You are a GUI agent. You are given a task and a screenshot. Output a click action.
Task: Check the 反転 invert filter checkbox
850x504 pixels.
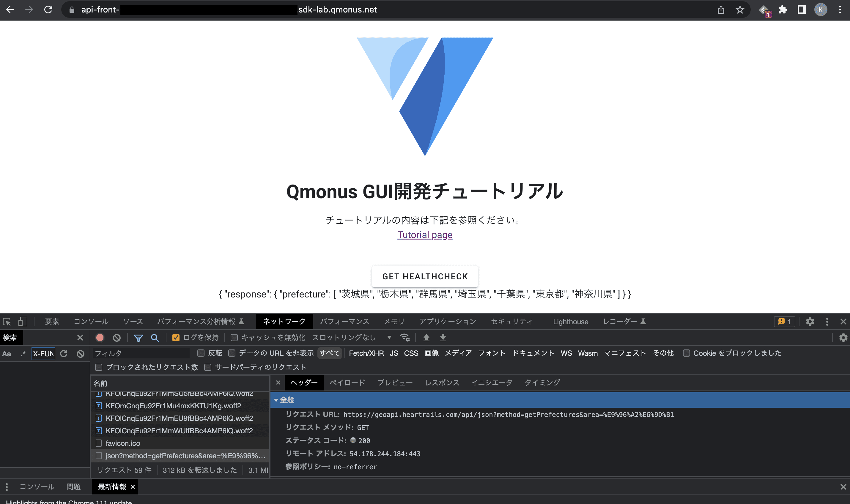click(201, 353)
